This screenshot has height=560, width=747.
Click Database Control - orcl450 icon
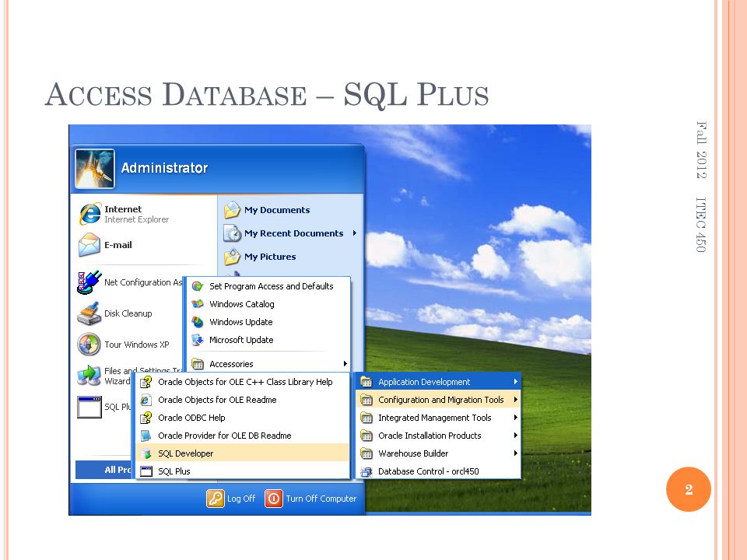(366, 471)
